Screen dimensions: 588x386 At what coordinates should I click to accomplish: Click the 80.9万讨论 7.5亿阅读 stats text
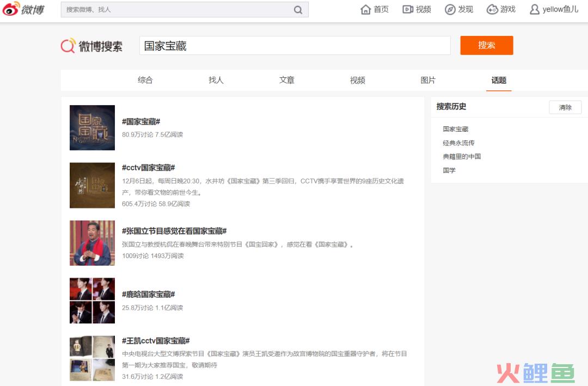(152, 134)
